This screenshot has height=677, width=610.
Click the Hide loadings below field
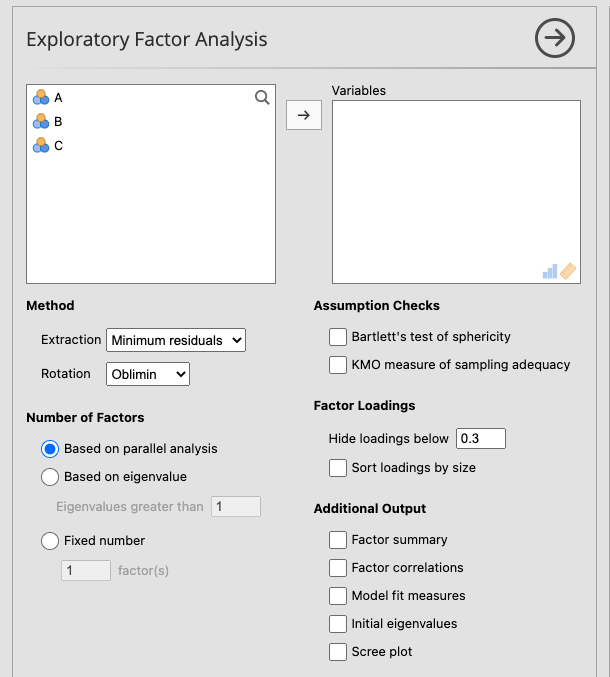481,438
